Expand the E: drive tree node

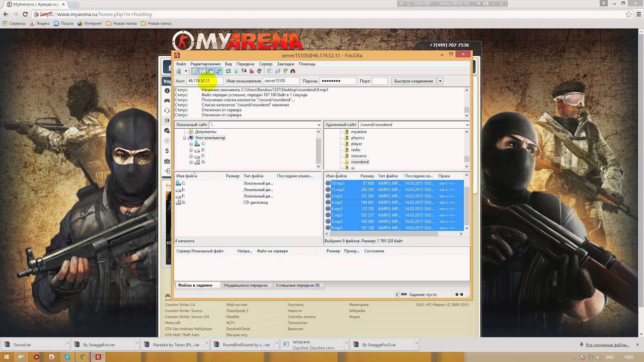(191, 150)
